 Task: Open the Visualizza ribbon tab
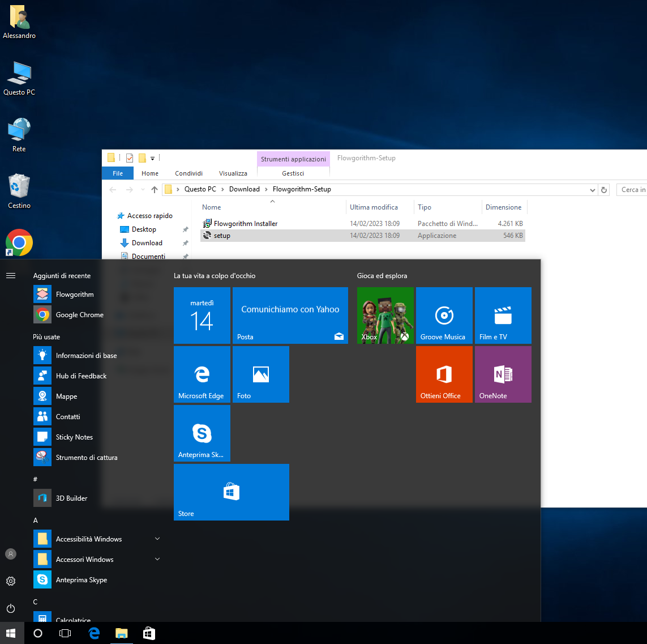coord(233,173)
